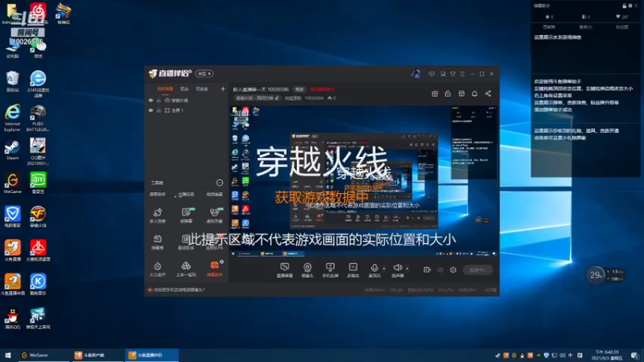This screenshot has height=362, width=644.
Task: Open the mode switch pill beside the logo
Action: pos(204,73)
